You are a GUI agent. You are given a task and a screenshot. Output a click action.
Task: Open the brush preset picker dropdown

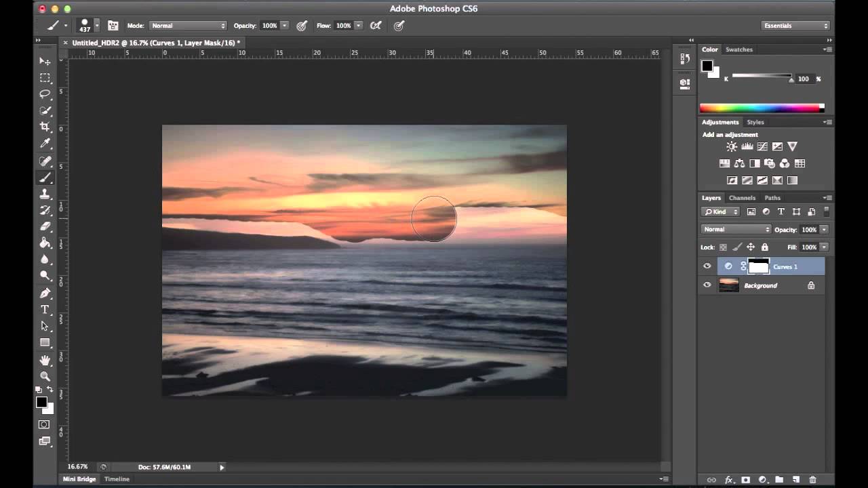tap(97, 26)
